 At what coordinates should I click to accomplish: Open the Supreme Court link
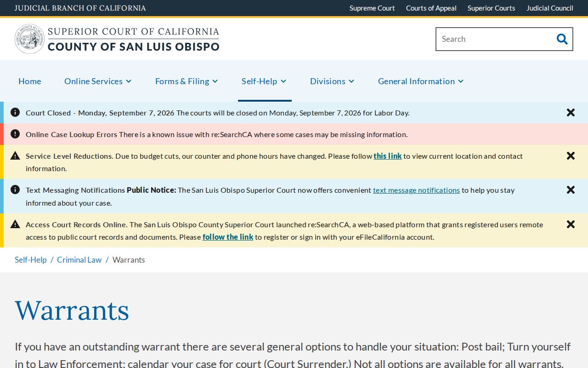click(x=372, y=8)
